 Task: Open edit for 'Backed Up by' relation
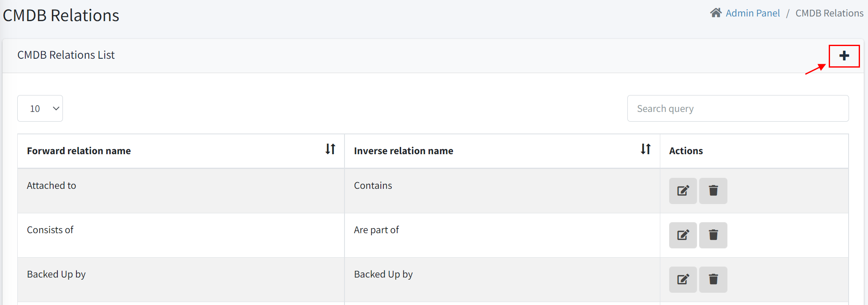pos(683,280)
